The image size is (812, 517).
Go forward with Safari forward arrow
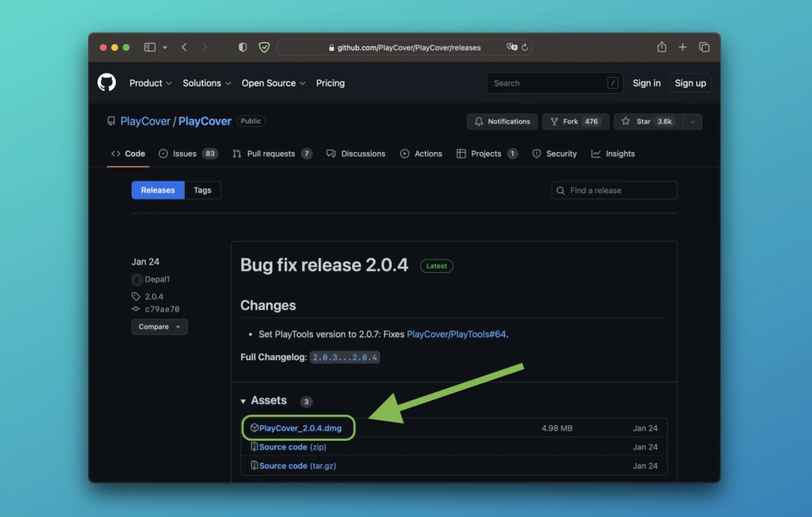click(204, 47)
